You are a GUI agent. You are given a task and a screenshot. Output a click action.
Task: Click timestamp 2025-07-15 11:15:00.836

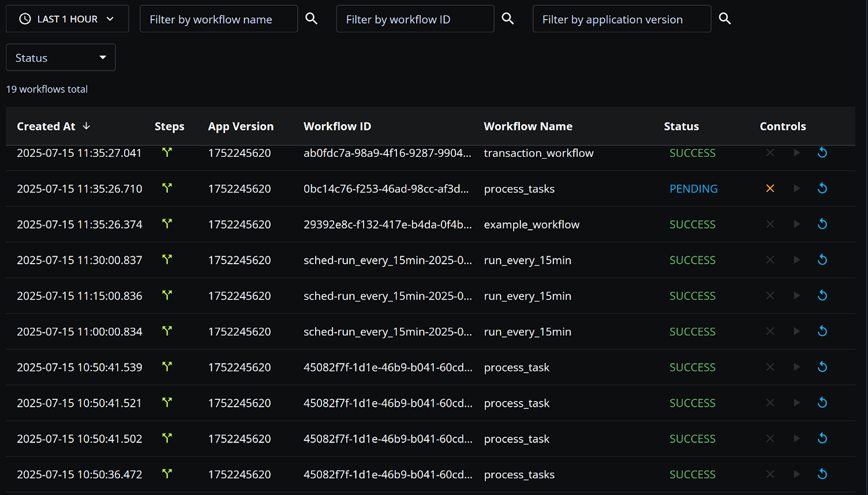pyautogui.click(x=79, y=296)
